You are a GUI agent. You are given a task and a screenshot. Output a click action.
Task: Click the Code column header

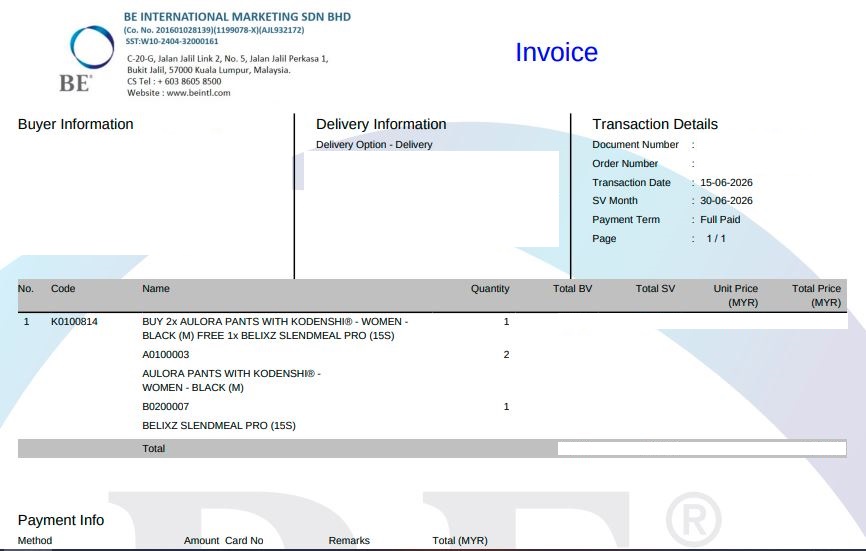[63, 288]
